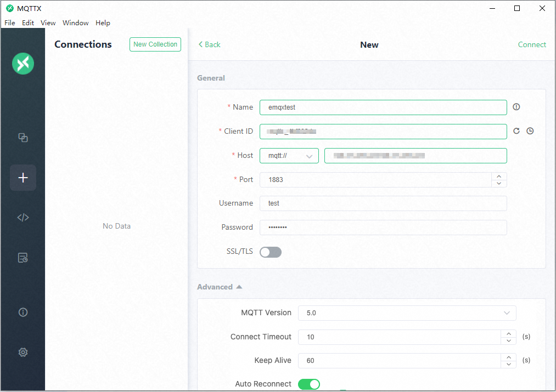Go Back from New connection page
The height and width of the screenshot is (392, 556).
[209, 44]
